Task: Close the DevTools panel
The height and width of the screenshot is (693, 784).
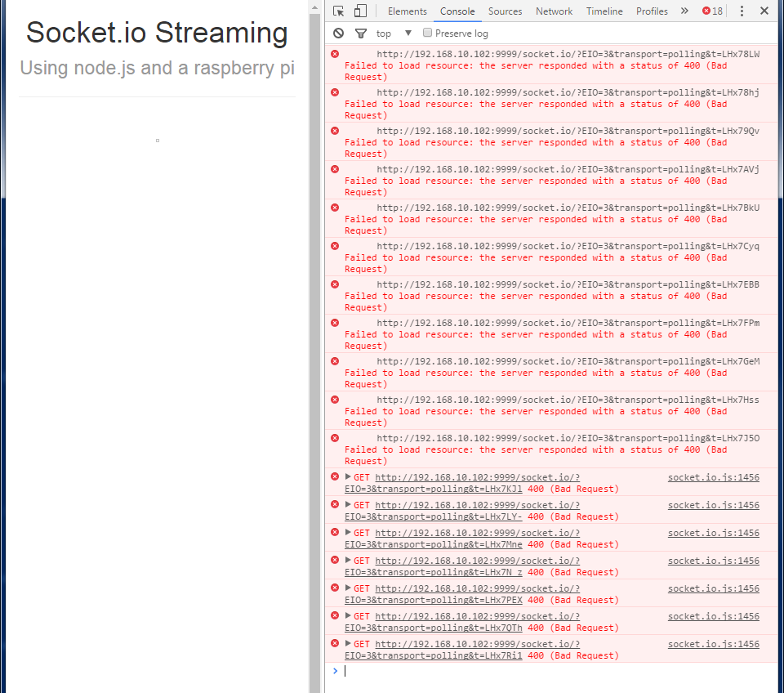Action: [764, 11]
